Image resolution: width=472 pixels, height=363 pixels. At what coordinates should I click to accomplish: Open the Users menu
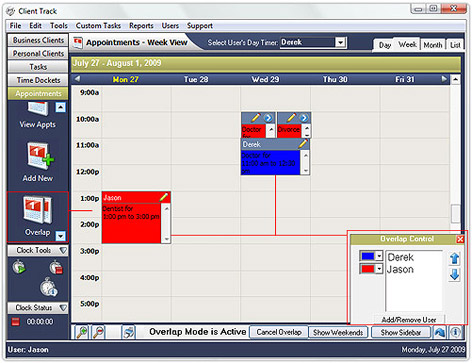170,26
